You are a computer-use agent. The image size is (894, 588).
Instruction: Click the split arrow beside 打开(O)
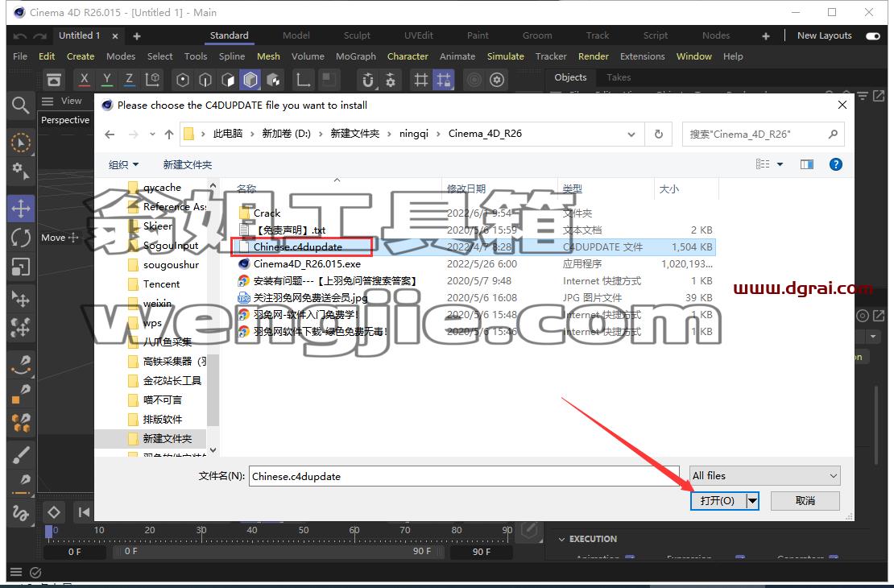[x=752, y=501]
